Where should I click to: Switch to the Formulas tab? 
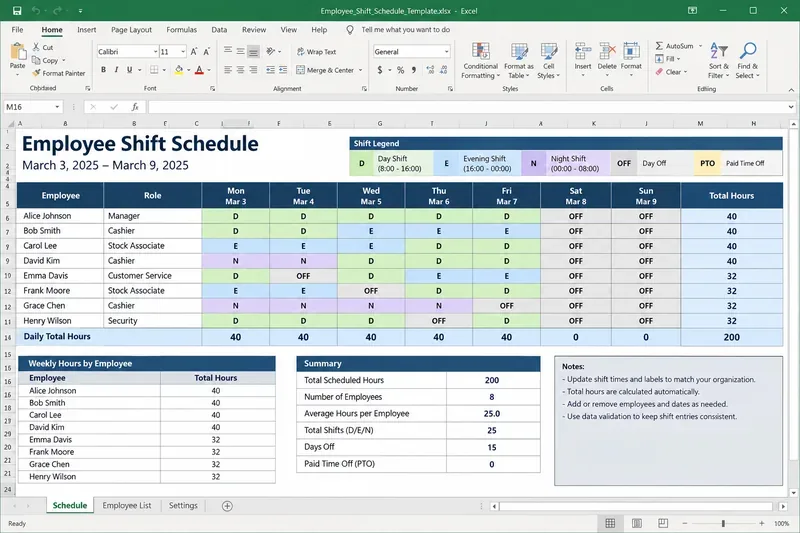182,30
